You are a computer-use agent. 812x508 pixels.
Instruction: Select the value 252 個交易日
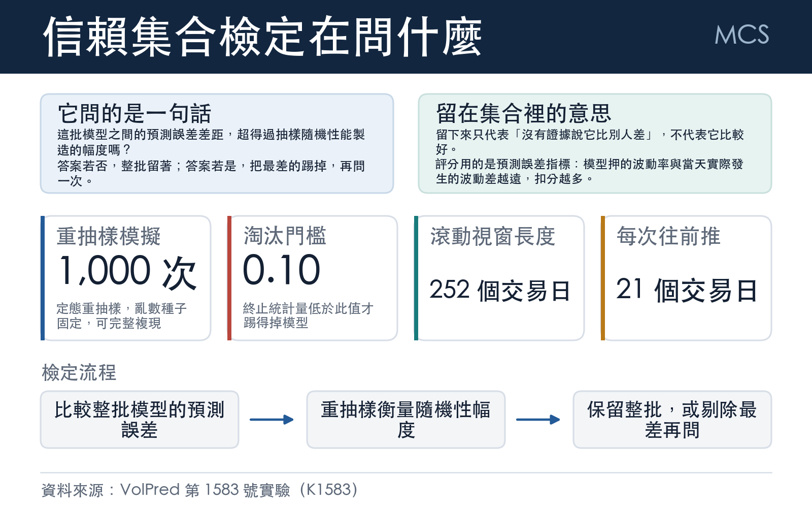(500, 290)
